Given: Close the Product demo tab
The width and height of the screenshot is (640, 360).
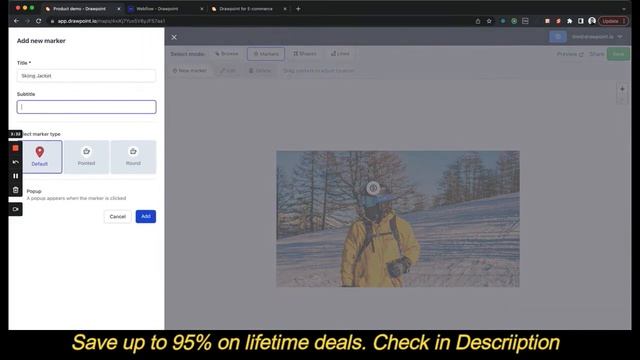Looking at the screenshot, I should tap(119, 9).
